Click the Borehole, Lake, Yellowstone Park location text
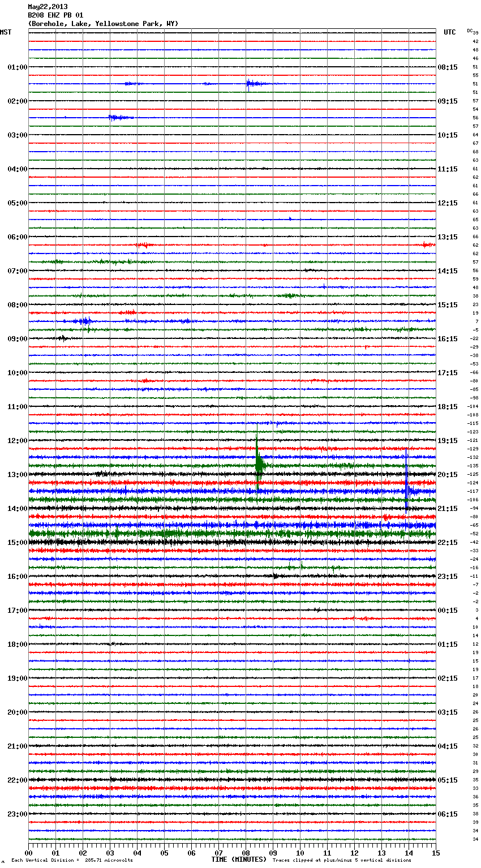The image size is (481, 868). click(103, 24)
